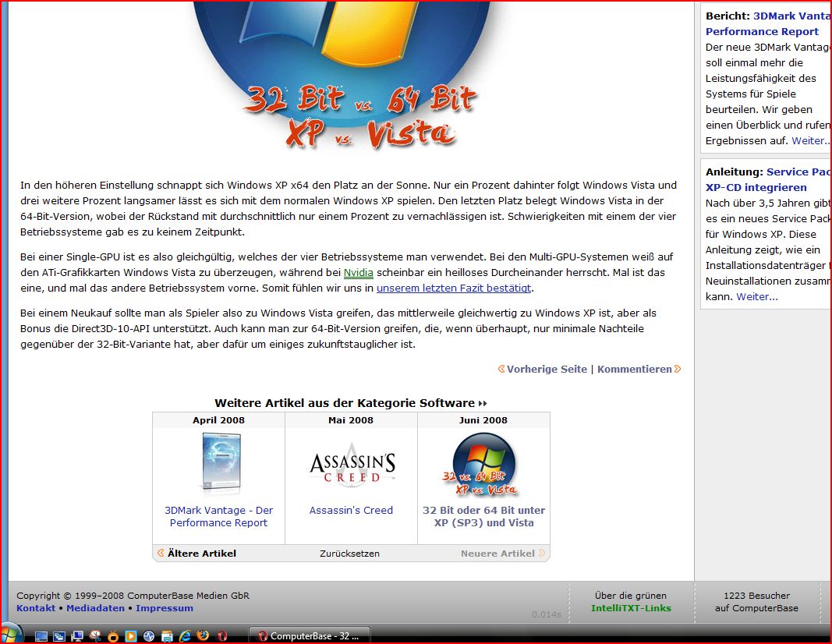Screen dimensions: 832x644
Task: Open the Mediadaten footer link
Action: click(x=95, y=608)
